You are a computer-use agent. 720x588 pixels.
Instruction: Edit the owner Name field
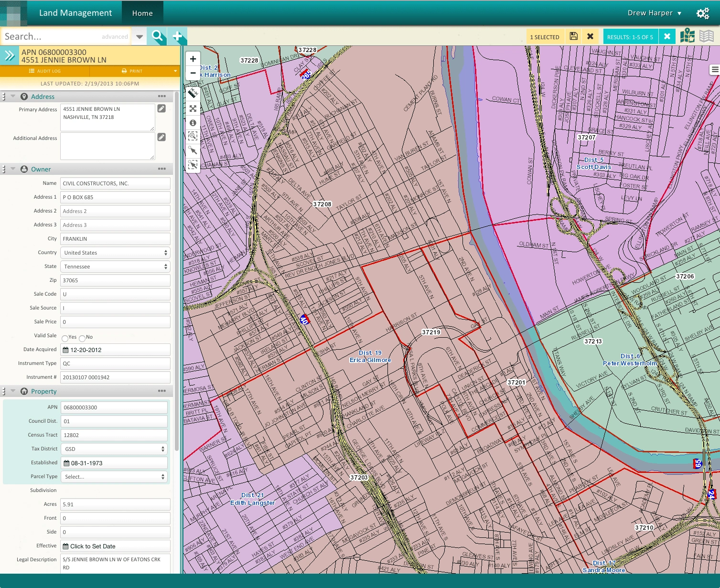(115, 183)
